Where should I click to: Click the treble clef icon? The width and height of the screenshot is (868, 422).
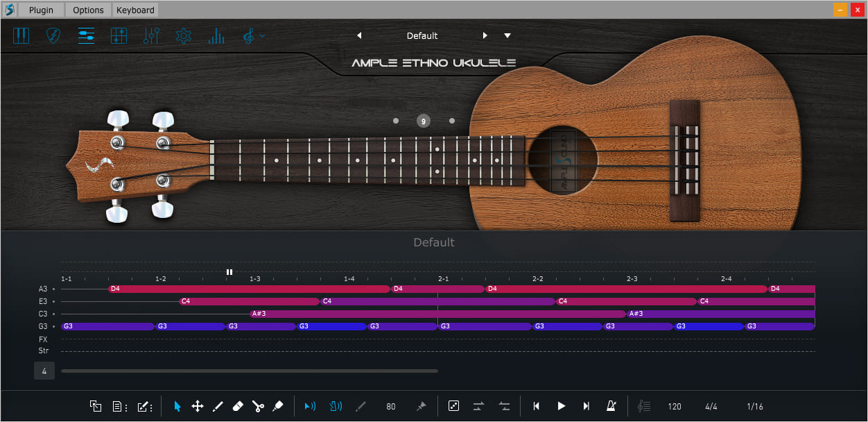point(248,35)
